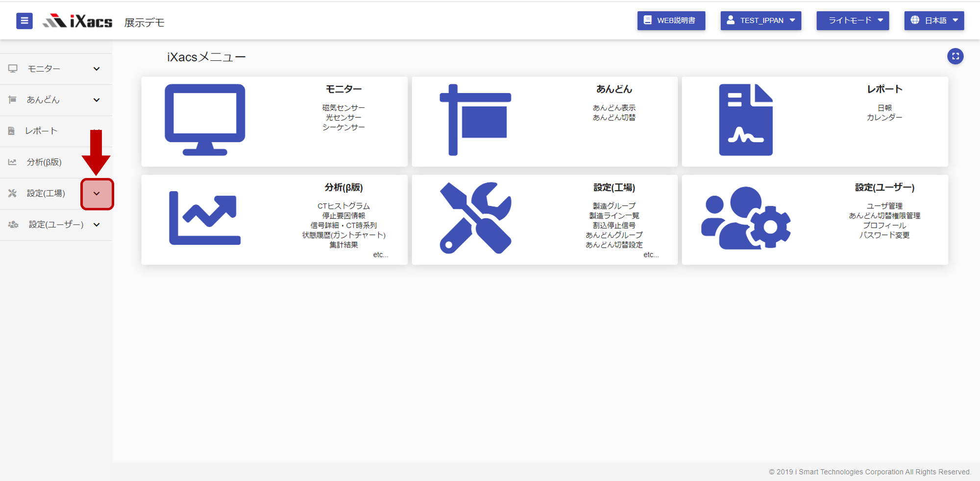Screen dimensions: 980x481
Task: Expand the あんどん sidebar chevron
Action: [97, 100]
